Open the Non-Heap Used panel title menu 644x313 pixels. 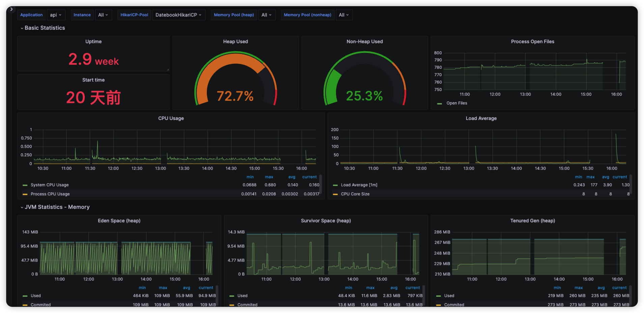[x=365, y=41]
